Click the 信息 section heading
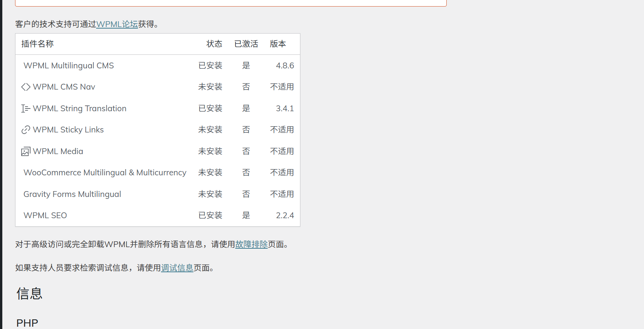Screen dimensions: 644x329 point(29,294)
